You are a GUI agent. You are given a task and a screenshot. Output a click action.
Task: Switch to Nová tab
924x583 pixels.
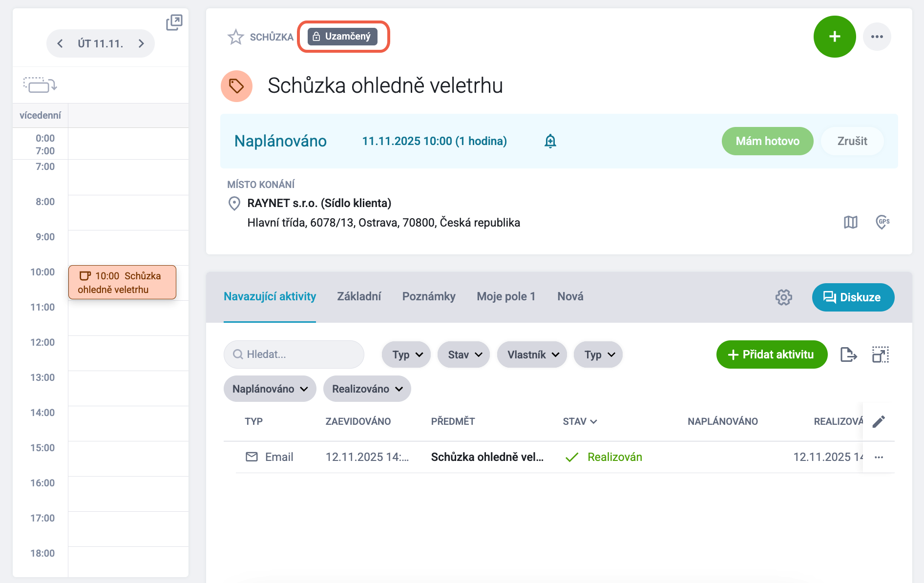[x=570, y=296]
